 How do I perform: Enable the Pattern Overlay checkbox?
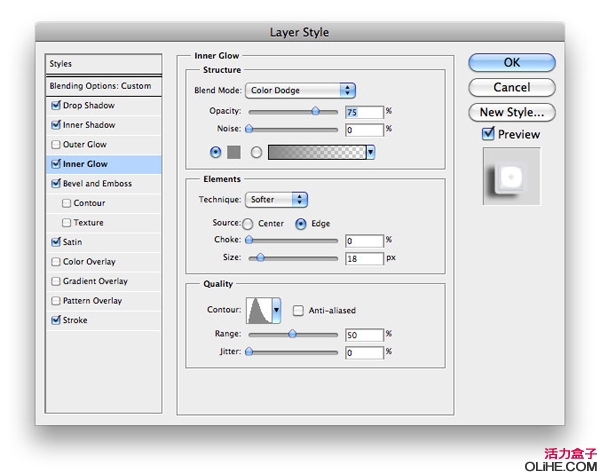click(56, 301)
